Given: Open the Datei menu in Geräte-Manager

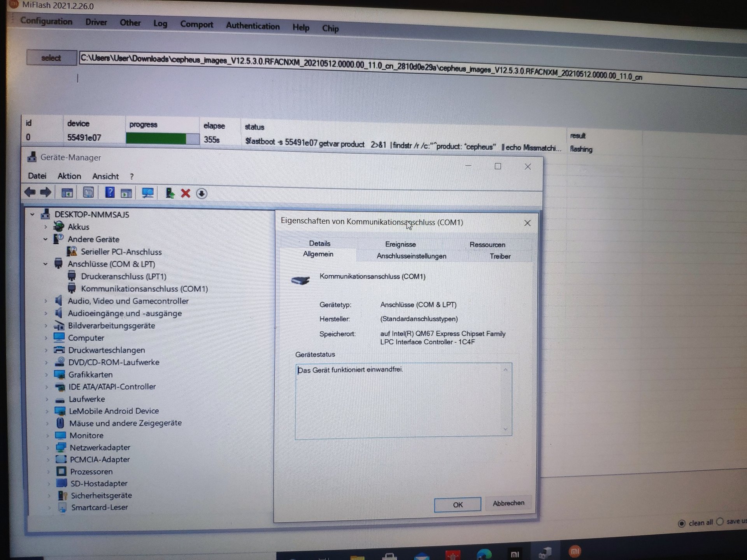Looking at the screenshot, I should click(x=37, y=176).
